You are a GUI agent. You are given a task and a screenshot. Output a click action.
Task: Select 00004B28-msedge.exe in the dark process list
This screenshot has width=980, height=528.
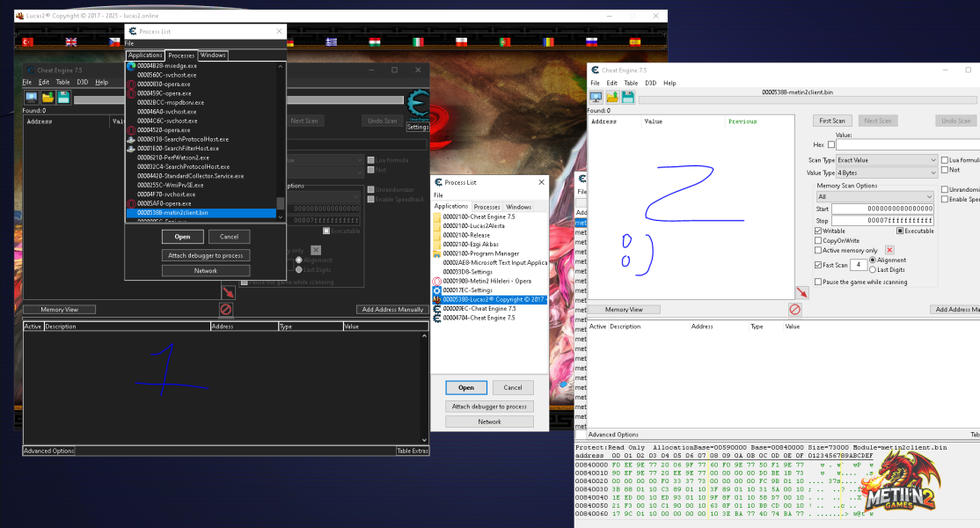tap(201, 66)
